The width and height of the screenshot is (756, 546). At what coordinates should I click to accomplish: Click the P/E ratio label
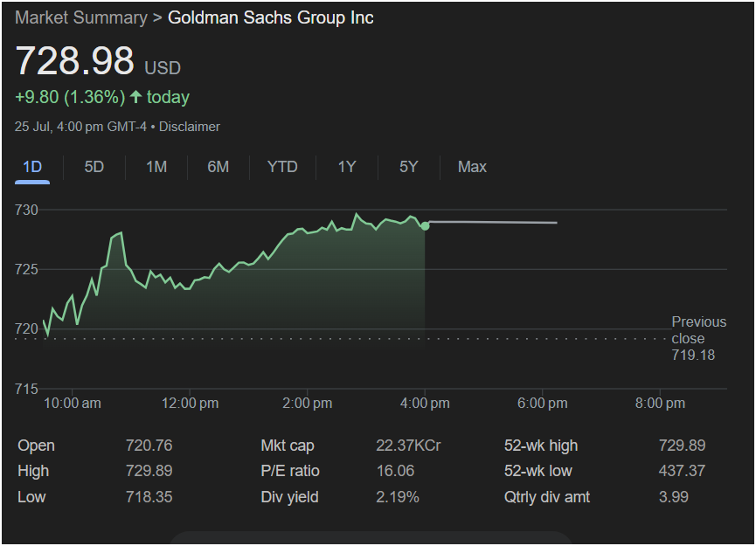[290, 471]
